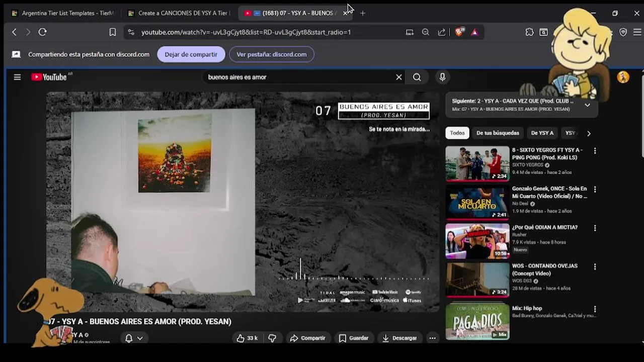Image resolution: width=644 pixels, height=362 pixels.
Task: Open options menu for ¿Por Qué ODIAN A MICTIA?
Action: (595, 228)
